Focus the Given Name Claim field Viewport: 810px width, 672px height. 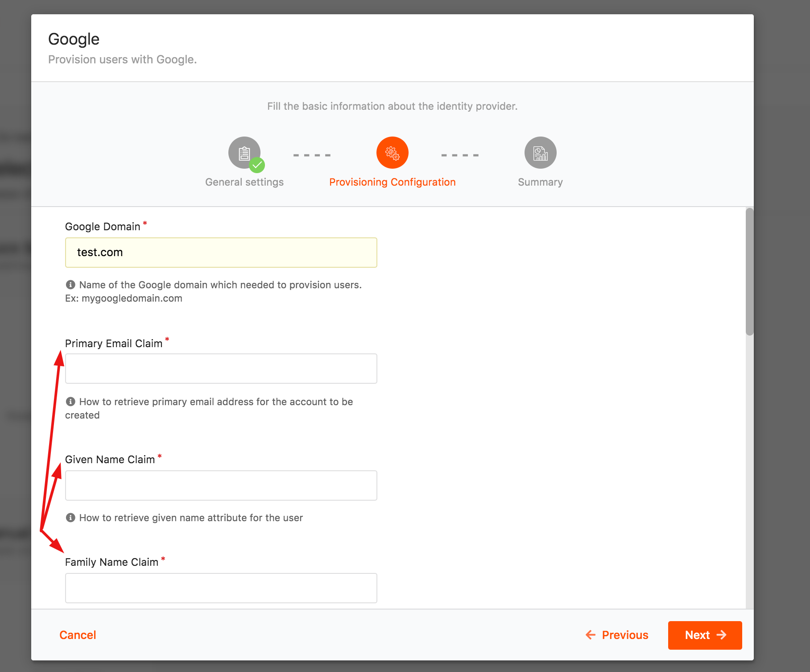tap(221, 485)
